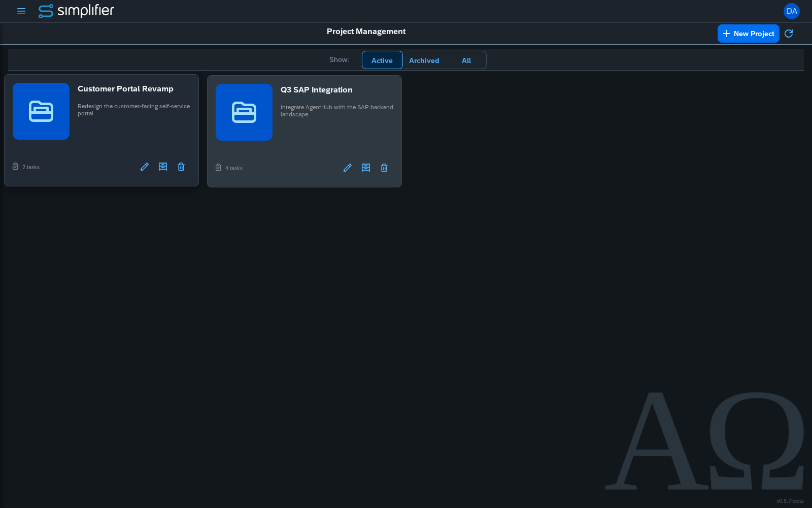Click Q3 SAP Integration folder thumbnail
This screenshot has height=508, width=812.
[x=244, y=112]
